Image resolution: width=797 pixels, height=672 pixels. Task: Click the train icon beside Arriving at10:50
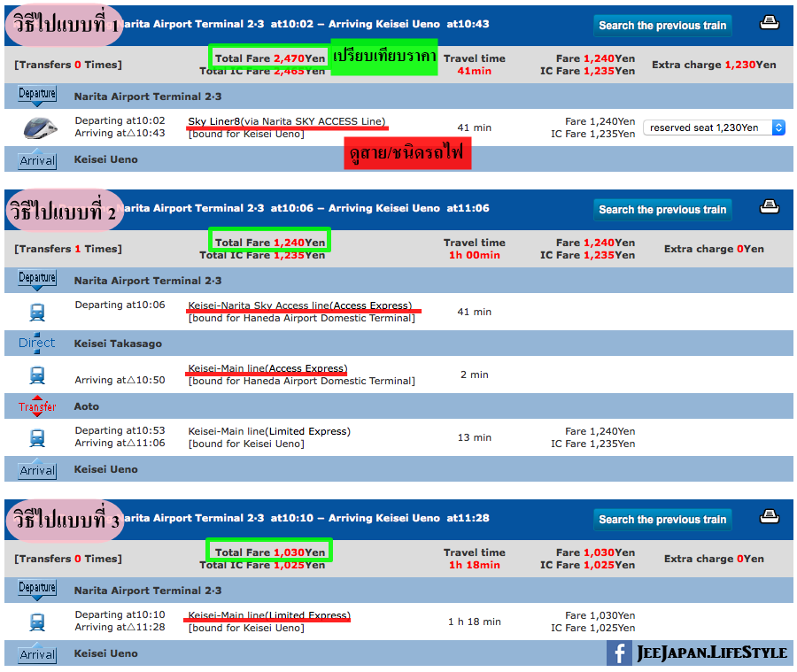point(37,375)
